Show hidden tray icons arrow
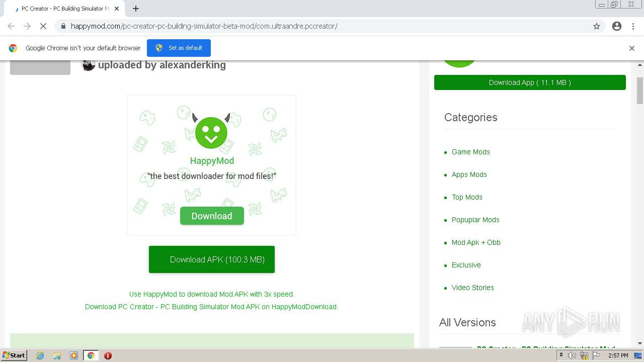Viewport: 644px width, 362px height. point(561,355)
